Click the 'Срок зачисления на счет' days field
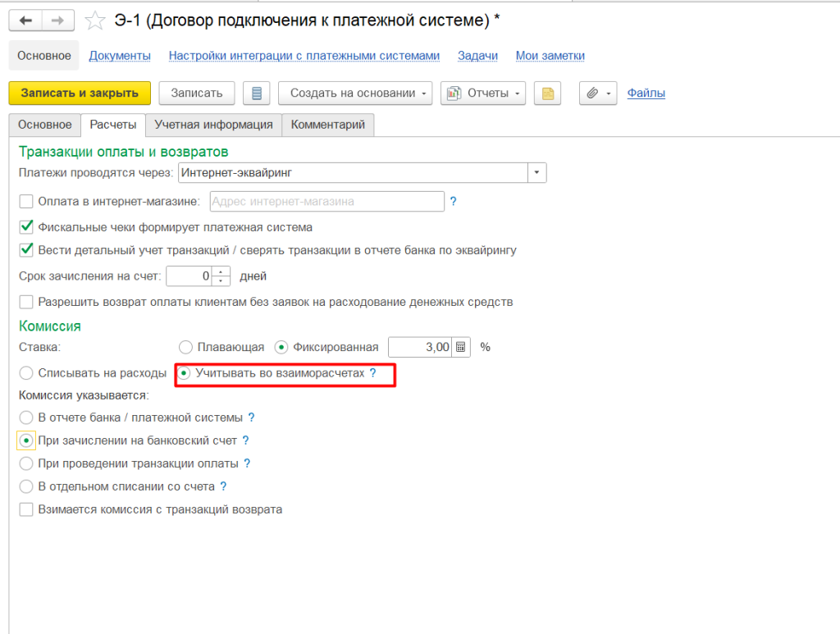Viewport: 840px width, 634px height. coord(190,276)
